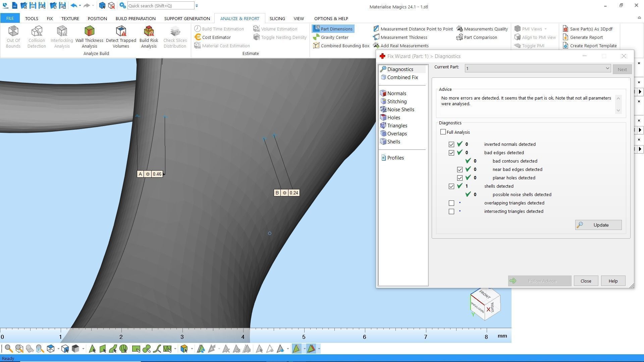Click Gravity Center tool
Image resolution: width=644 pixels, height=362 pixels.
[334, 37]
